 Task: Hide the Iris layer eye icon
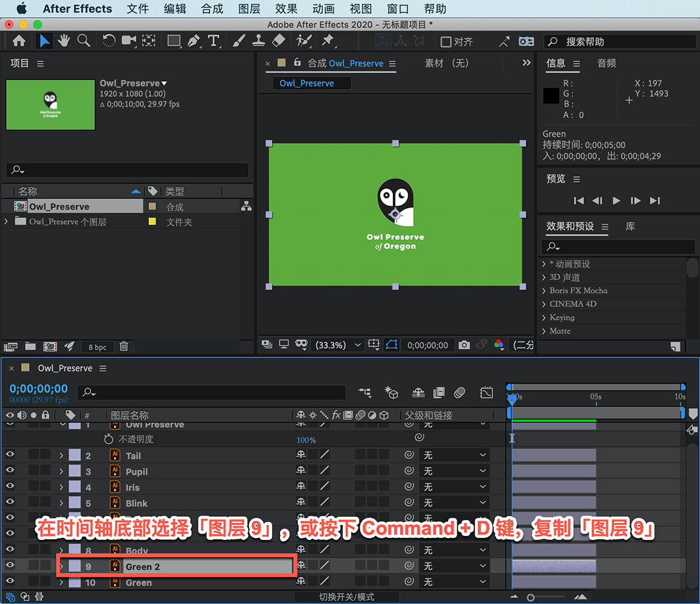click(10, 486)
